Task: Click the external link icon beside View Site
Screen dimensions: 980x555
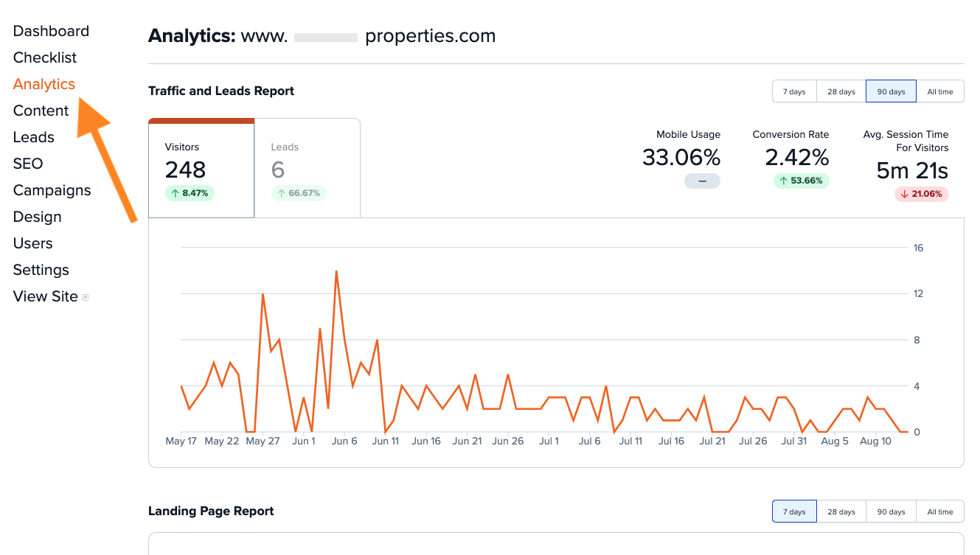Action: [86, 296]
